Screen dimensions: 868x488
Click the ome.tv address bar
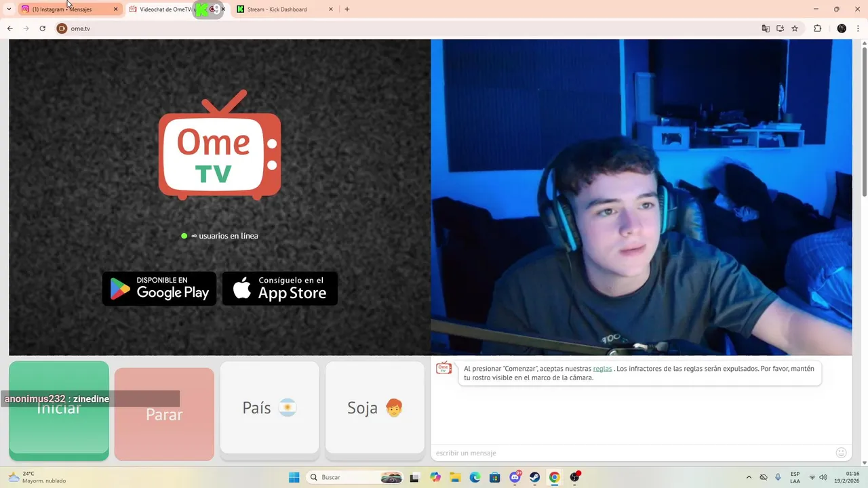pos(407,28)
